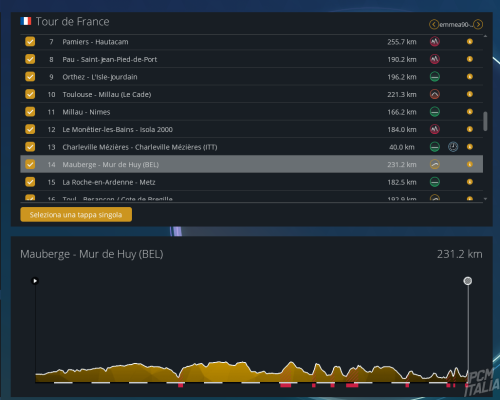This screenshot has width=500, height=400.
Task: Click the '184.0 km' distance value
Action: coord(402,129)
